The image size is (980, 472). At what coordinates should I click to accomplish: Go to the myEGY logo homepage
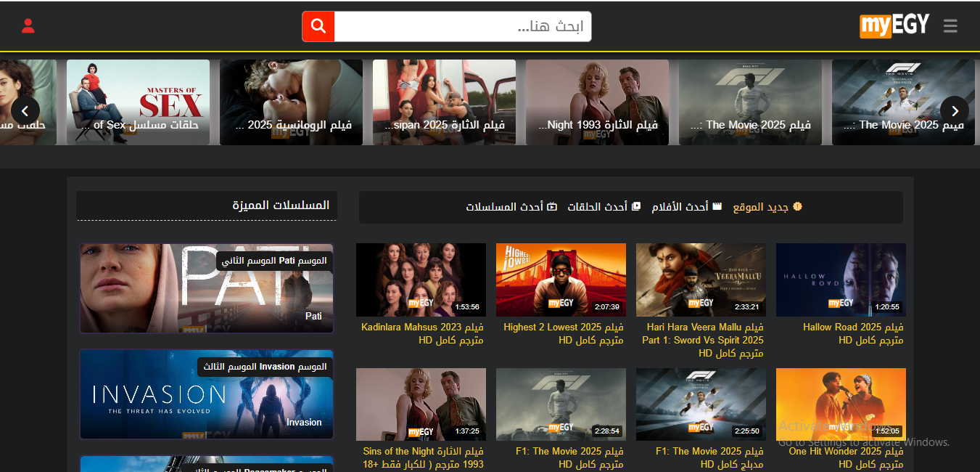point(894,25)
